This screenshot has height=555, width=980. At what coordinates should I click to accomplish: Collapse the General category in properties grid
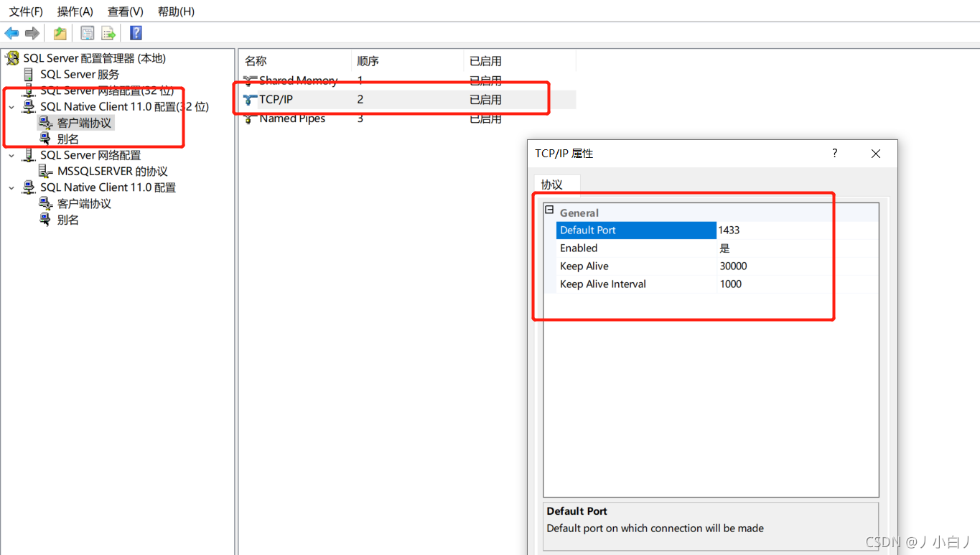[x=549, y=210]
